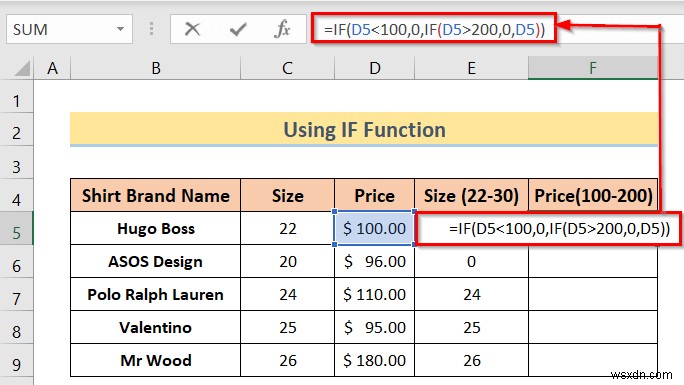Open Insert Function fx dialog
The height and width of the screenshot is (385, 684).
[x=282, y=29]
